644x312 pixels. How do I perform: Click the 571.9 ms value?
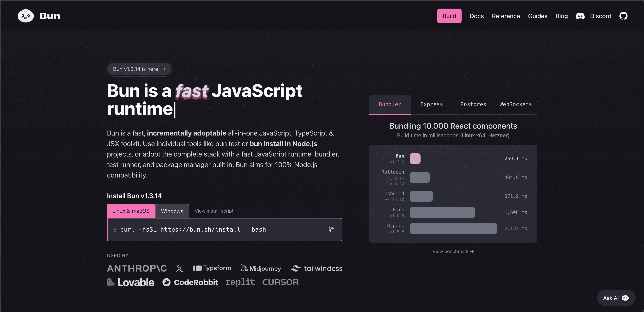point(516,196)
